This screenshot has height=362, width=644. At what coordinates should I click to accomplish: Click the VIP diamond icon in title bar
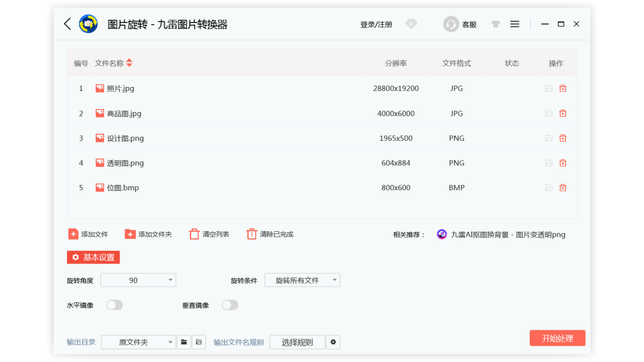411,24
